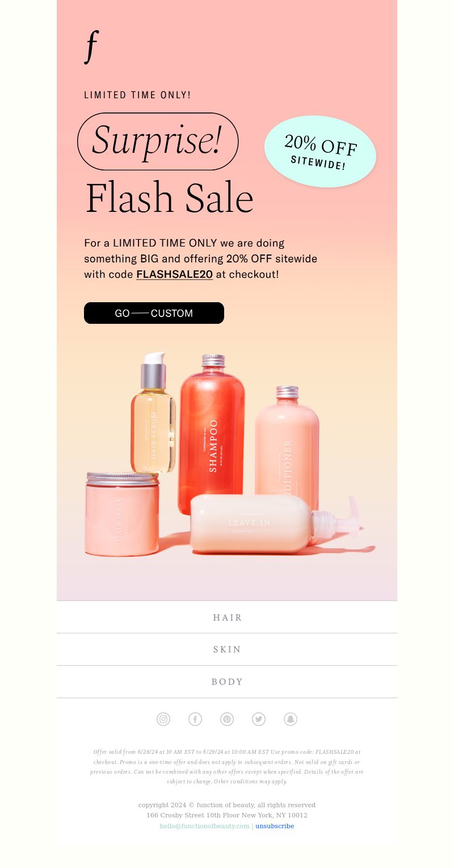
Task: Click the hello@functionofbeauty.com email link
Action: click(x=204, y=826)
